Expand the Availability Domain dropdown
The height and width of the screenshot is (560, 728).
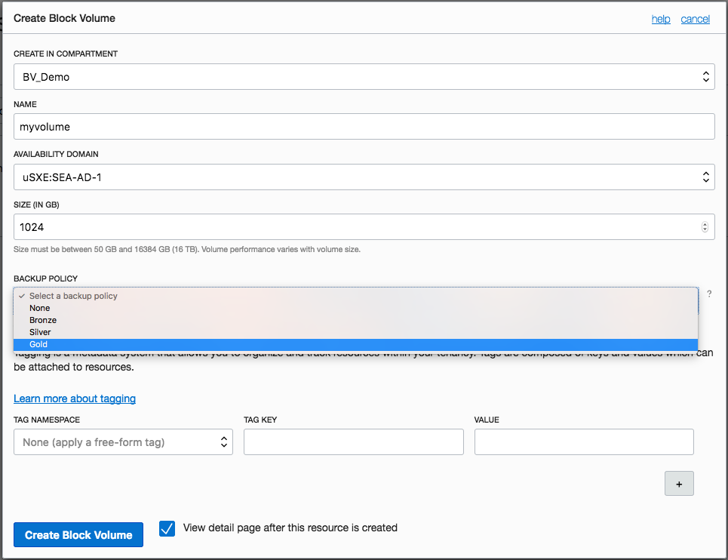364,177
